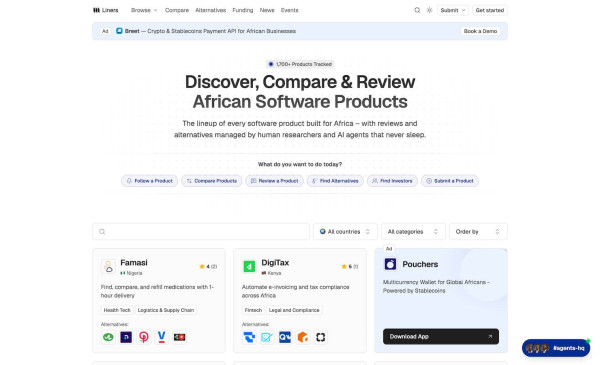Open the Browse dropdown menu
Viewport: 600px width, 365px height.
point(144,10)
